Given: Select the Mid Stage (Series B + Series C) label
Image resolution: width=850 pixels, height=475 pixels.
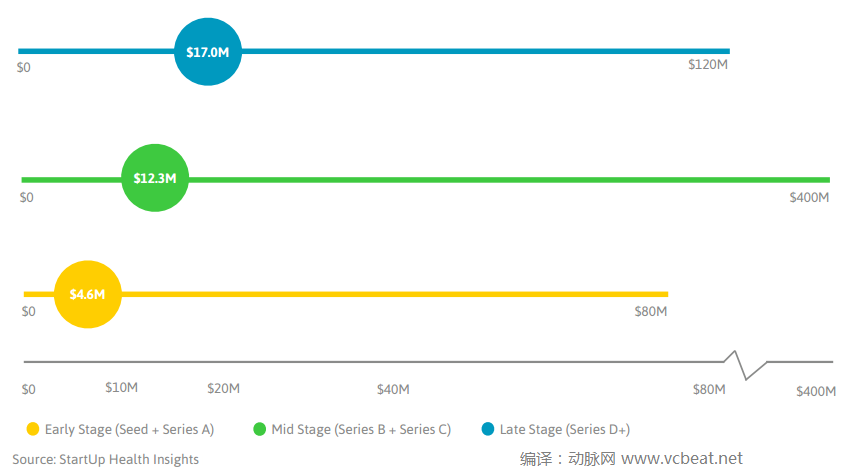Looking at the screenshot, I should point(361,430).
